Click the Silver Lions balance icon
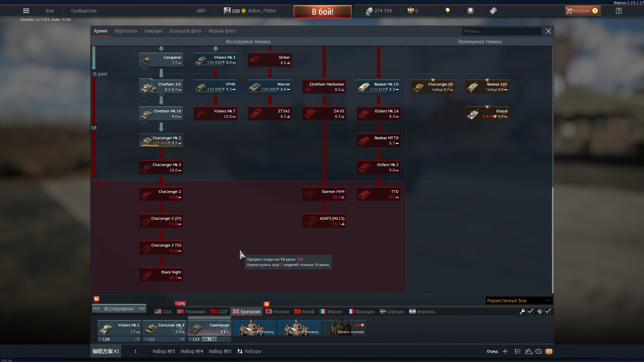Screen dimensions: 644x362 tap(369, 11)
